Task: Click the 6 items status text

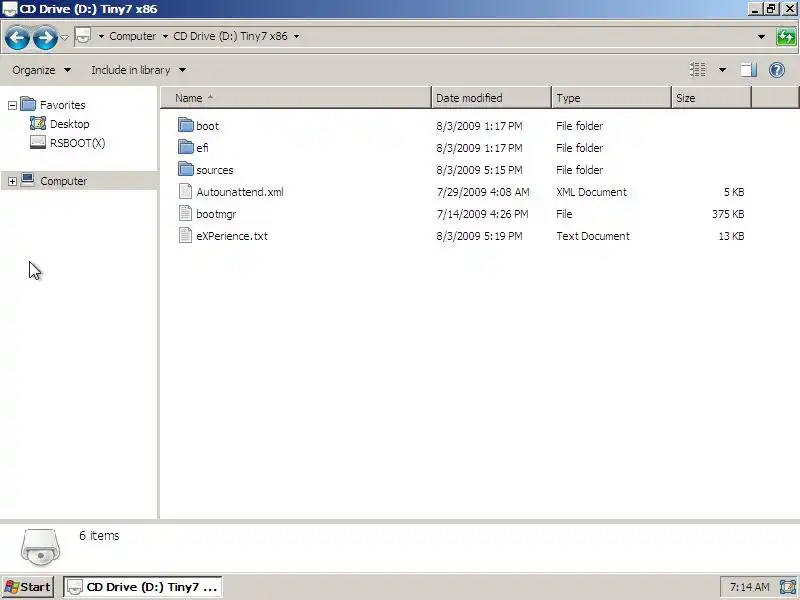Action: pyautogui.click(x=99, y=536)
